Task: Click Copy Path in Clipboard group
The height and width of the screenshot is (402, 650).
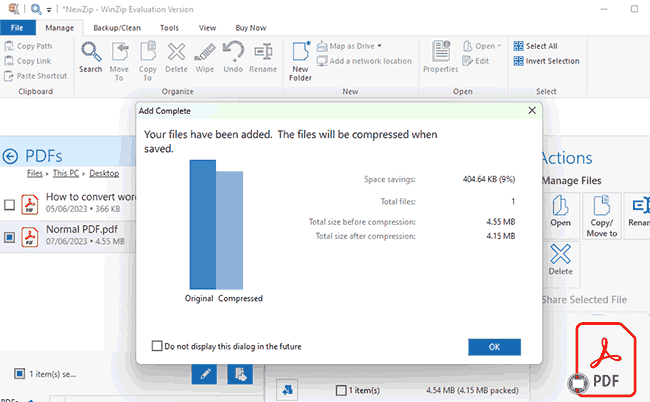Action: click(x=28, y=46)
